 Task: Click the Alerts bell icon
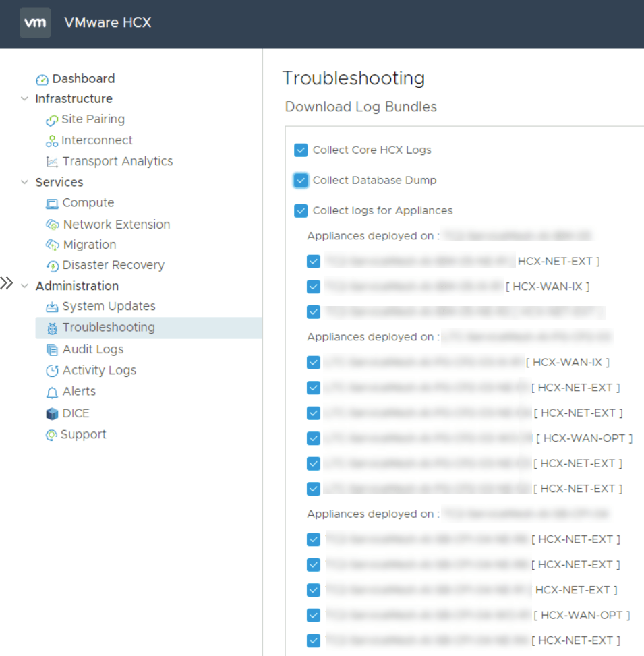pos(52,392)
